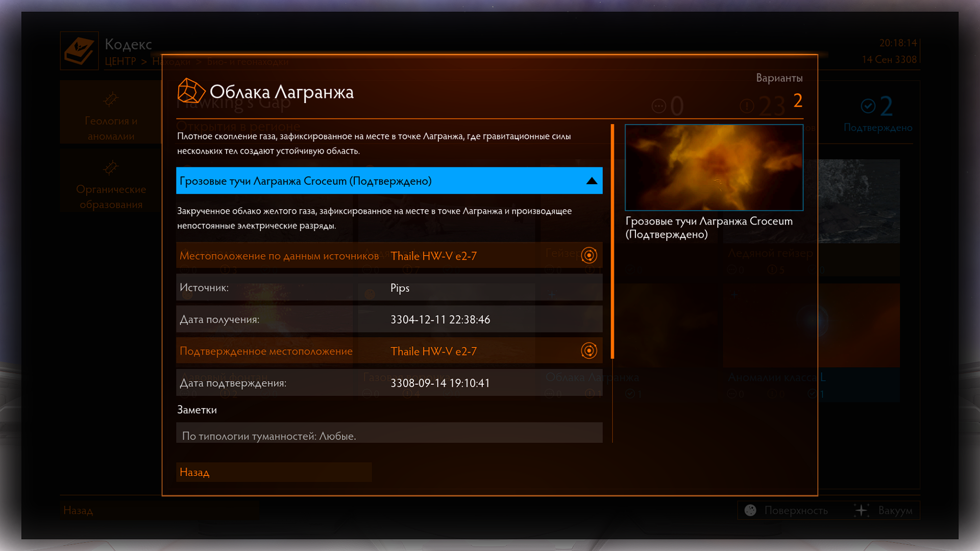Click the Дата получения value 3304-12-11 22:38:46
This screenshot has height=551, width=980.
point(440,319)
